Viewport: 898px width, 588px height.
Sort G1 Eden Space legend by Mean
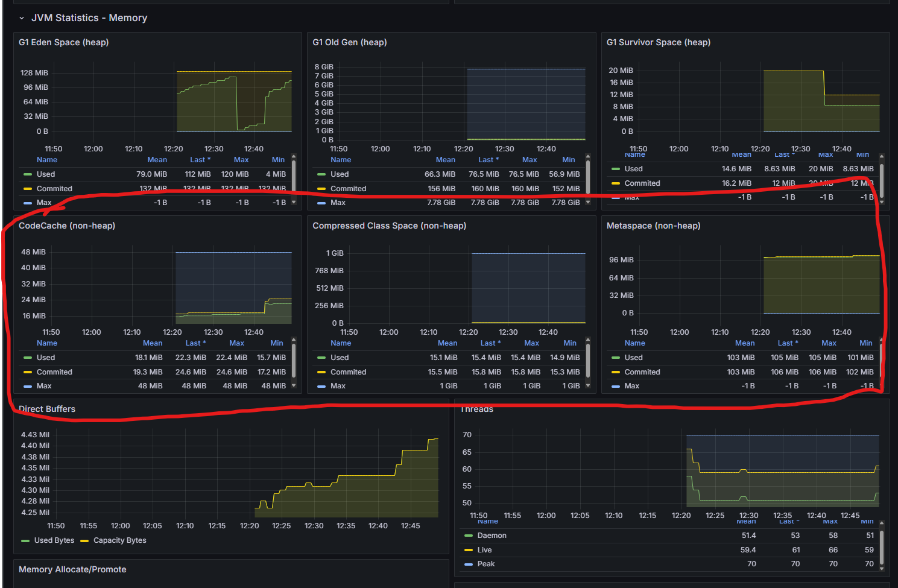pyautogui.click(x=157, y=160)
